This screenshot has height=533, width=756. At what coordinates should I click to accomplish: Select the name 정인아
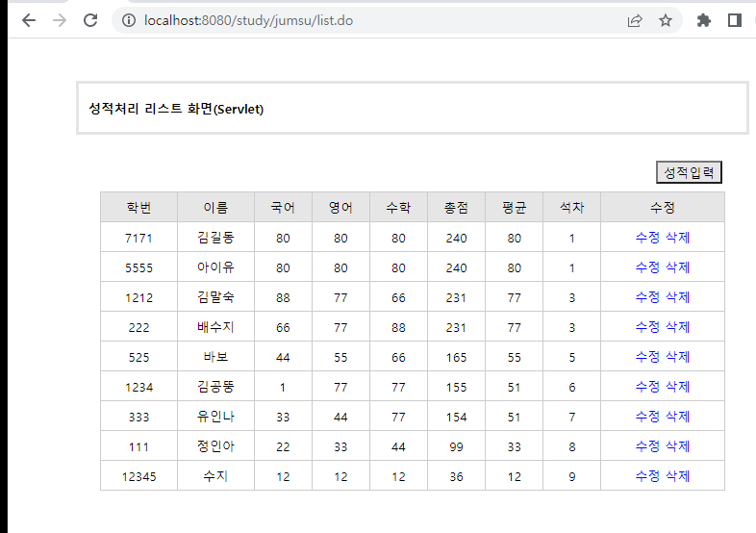[215, 446]
